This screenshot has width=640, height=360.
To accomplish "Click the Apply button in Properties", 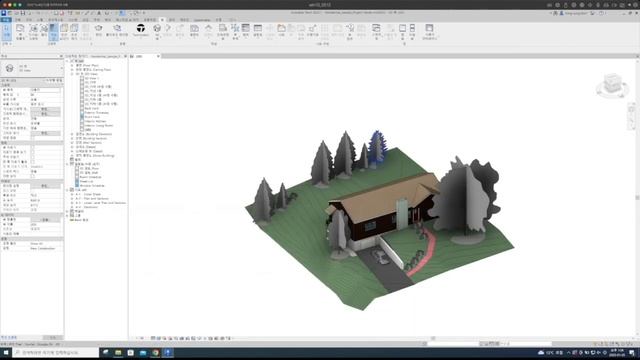I will (x=53, y=338).
